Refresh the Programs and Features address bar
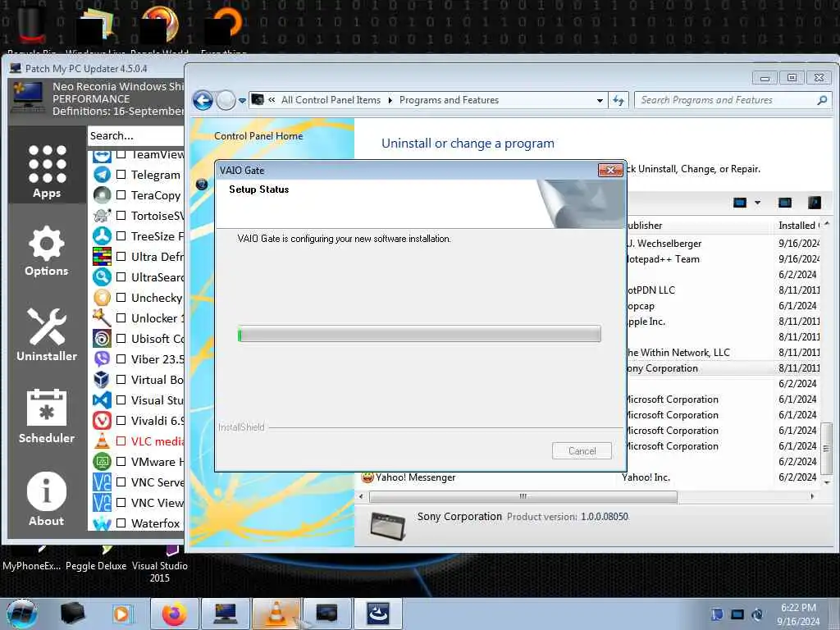Screen dimensions: 840x630 pyautogui.click(x=619, y=100)
